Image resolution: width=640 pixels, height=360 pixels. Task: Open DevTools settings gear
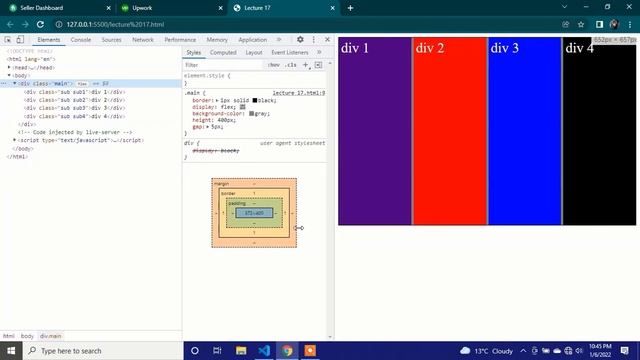coord(300,40)
